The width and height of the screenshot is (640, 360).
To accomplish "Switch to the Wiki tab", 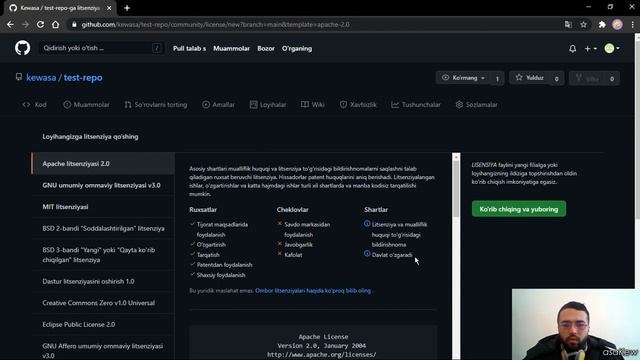I will click(313, 104).
